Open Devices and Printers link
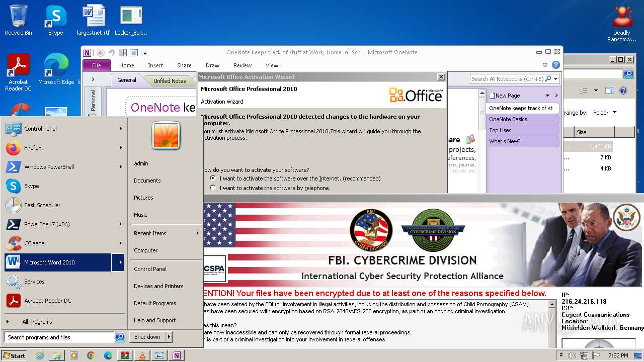 (x=158, y=286)
